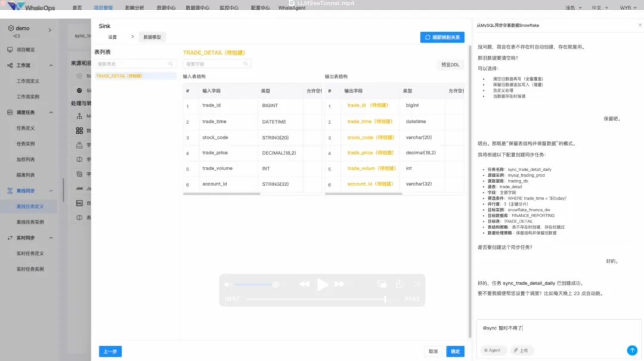644x361 pixels.
Task: Click the speaker volume icon
Action: coord(228,285)
